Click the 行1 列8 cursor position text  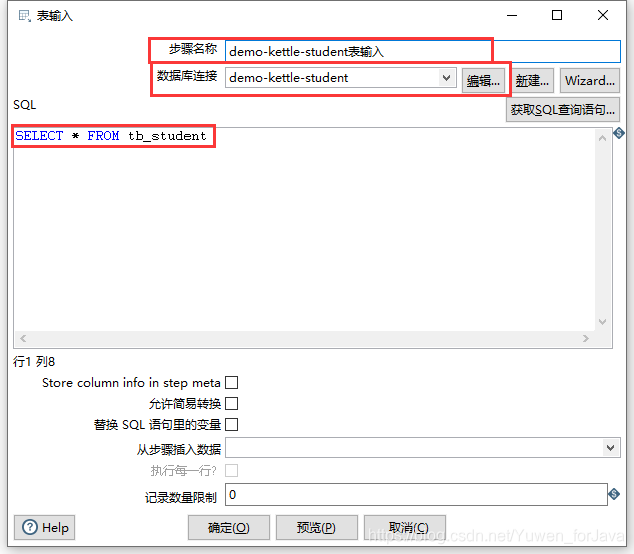pyautogui.click(x=34, y=362)
